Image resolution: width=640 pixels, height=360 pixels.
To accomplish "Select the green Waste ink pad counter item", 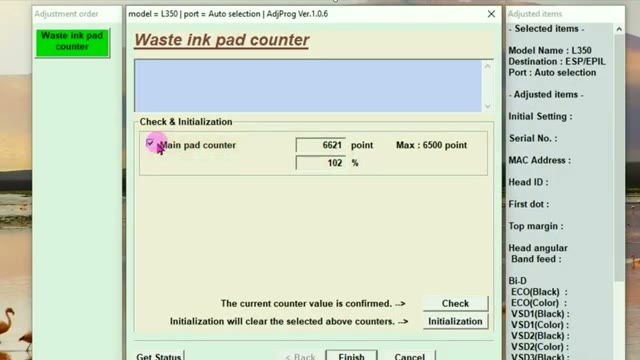I will coord(72,42).
